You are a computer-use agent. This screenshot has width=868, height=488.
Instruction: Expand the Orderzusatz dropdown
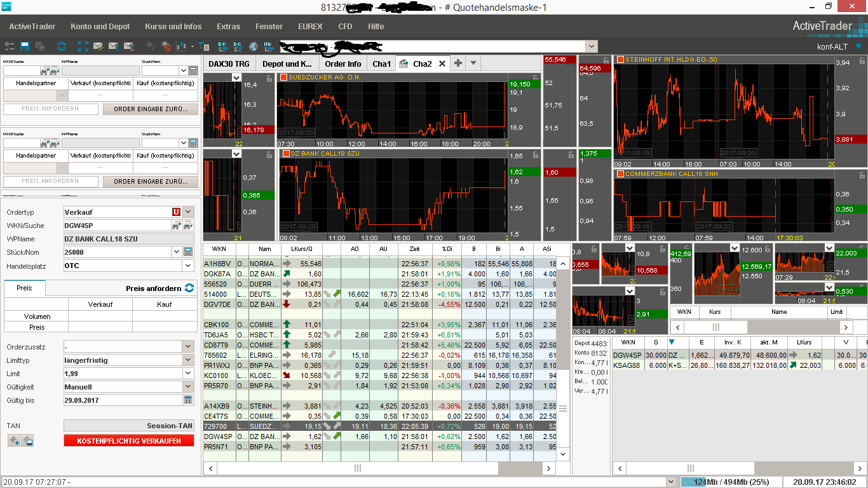click(x=188, y=346)
